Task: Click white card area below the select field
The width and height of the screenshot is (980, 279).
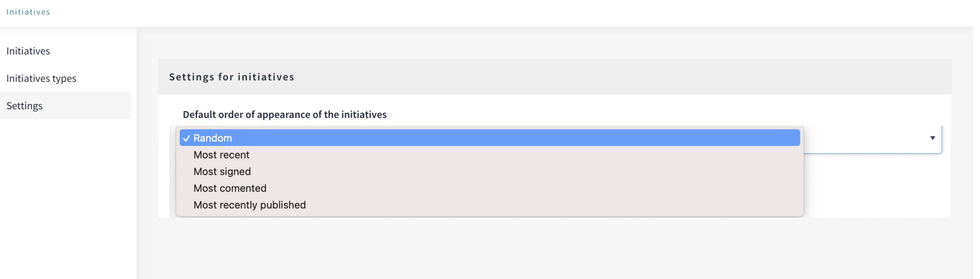Action: (875, 186)
